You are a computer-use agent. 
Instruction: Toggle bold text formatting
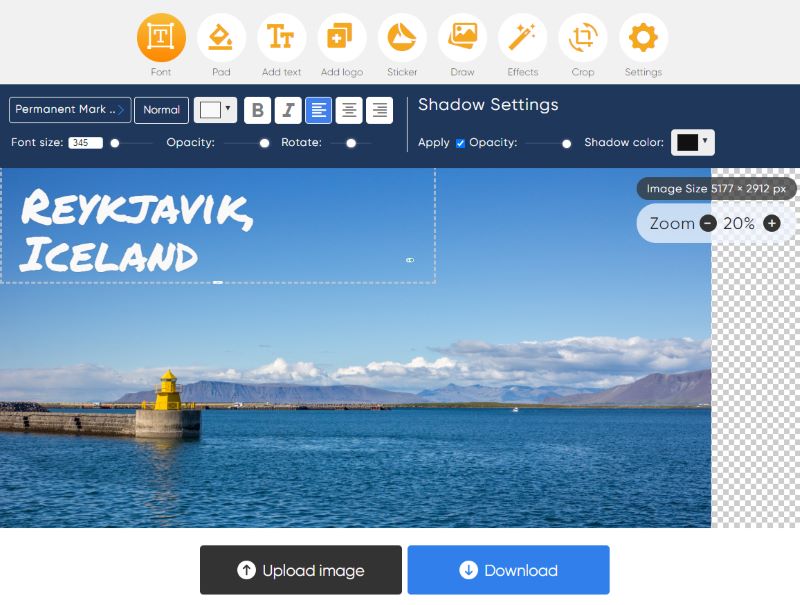[x=258, y=110]
